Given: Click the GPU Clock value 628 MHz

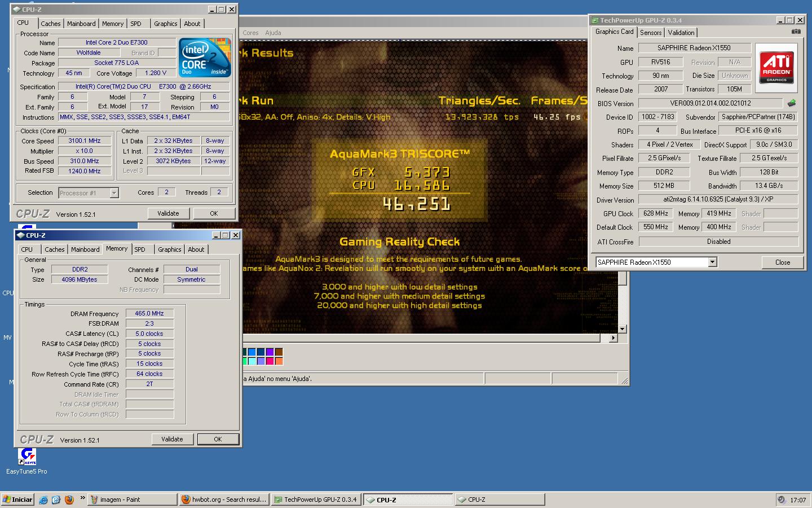Looking at the screenshot, I should point(656,213).
